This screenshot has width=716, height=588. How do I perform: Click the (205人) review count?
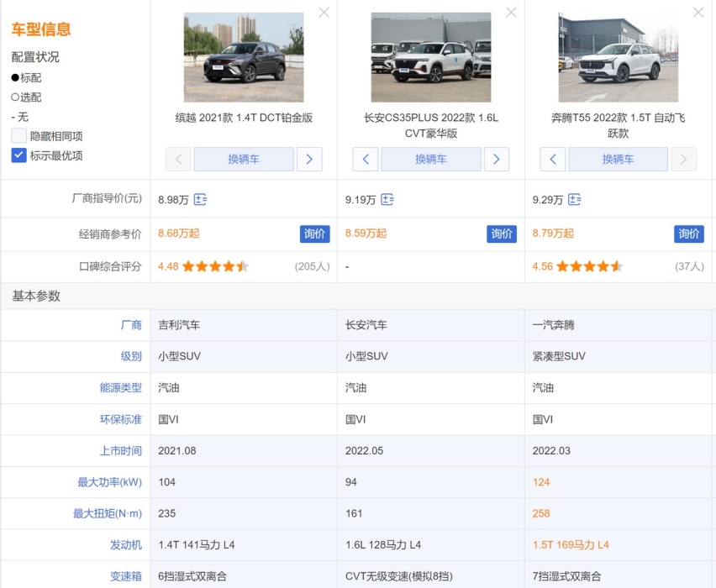[x=313, y=266]
